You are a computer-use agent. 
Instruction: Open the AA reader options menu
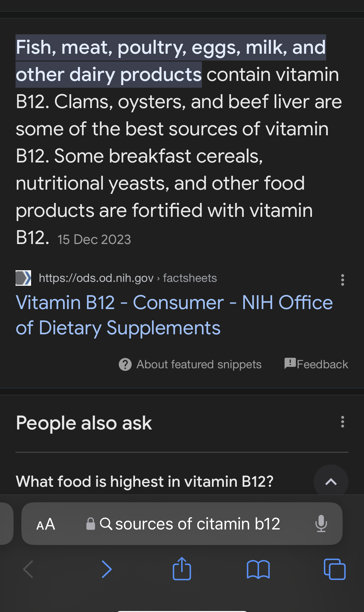pyautogui.click(x=46, y=524)
